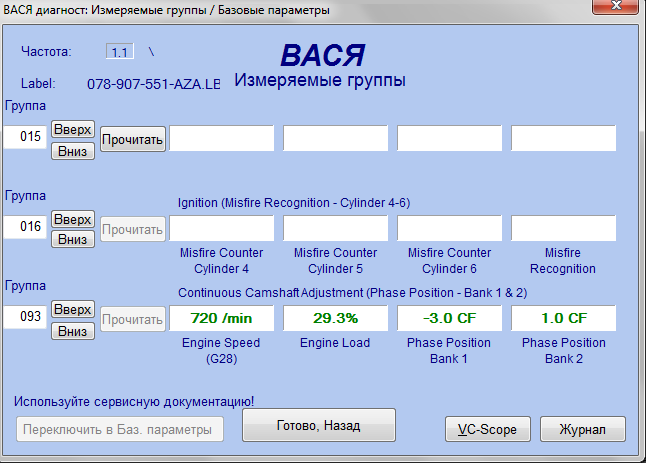Viewport: 646px width, 463px height.
Task: Click the Измеряемые группы heading
Action: click(320, 80)
